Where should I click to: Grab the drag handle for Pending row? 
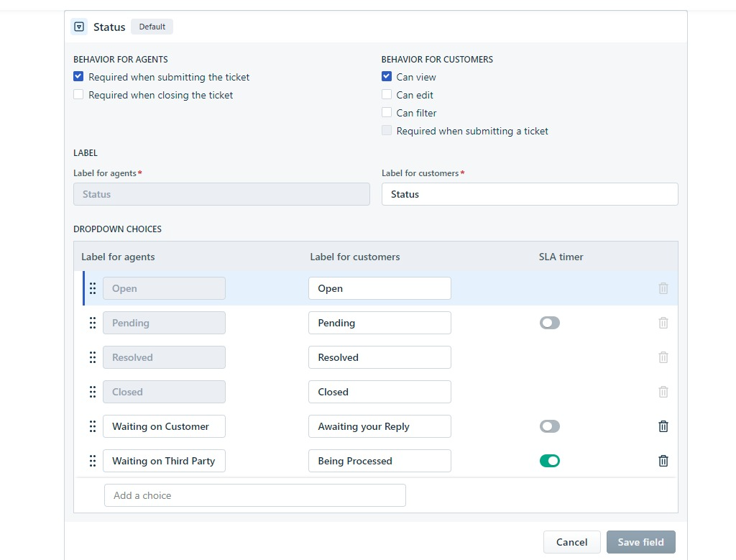click(93, 323)
